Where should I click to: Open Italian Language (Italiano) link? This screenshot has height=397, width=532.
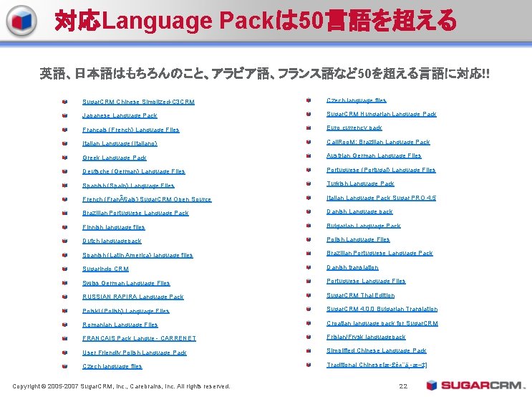120,143
